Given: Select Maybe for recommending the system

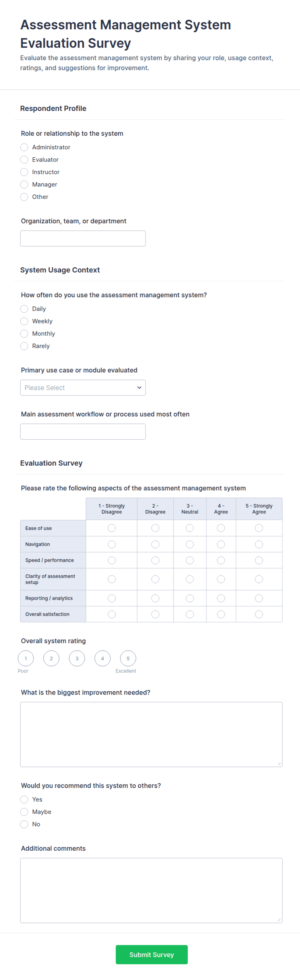Looking at the screenshot, I should click(25, 812).
